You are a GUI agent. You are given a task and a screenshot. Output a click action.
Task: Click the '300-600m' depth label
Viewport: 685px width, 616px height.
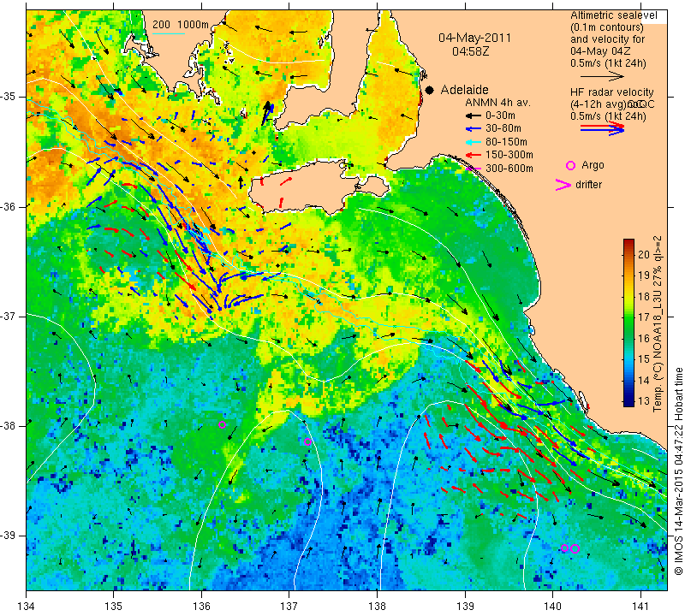click(509, 169)
